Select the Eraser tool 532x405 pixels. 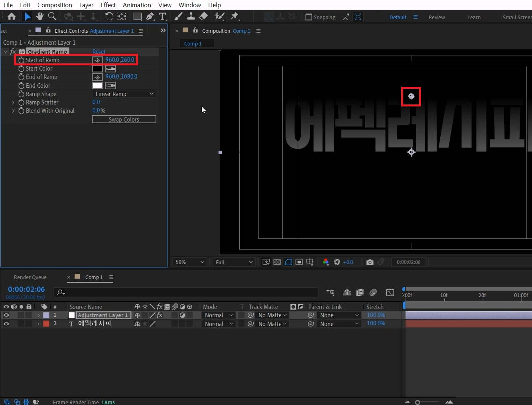click(x=203, y=16)
